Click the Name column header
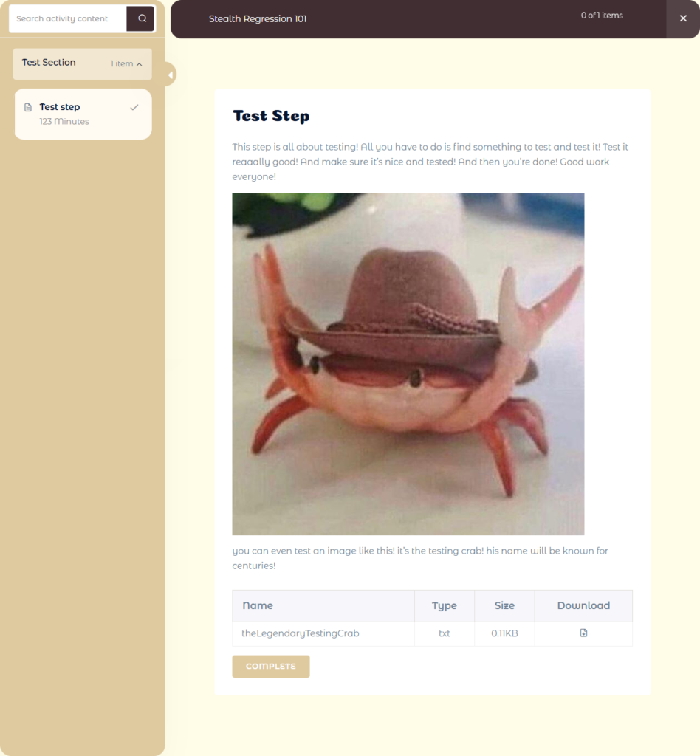Viewport: 700px width, 756px height. [258, 605]
